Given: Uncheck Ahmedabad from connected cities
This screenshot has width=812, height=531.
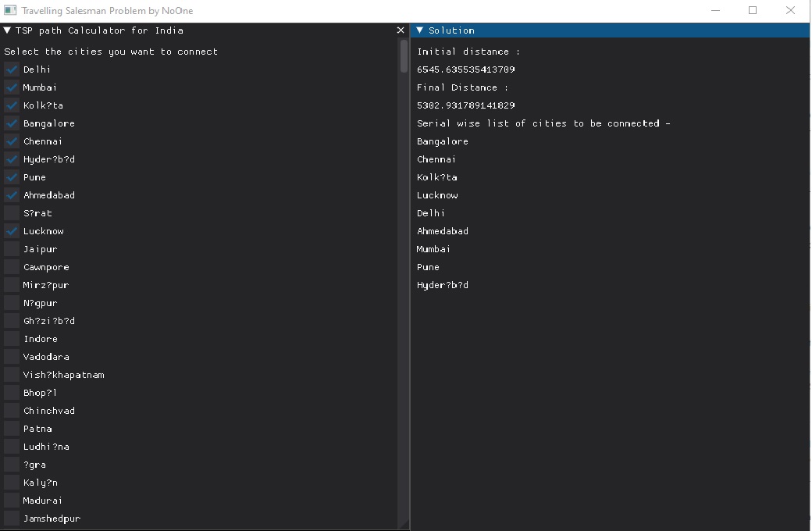Looking at the screenshot, I should coord(10,195).
